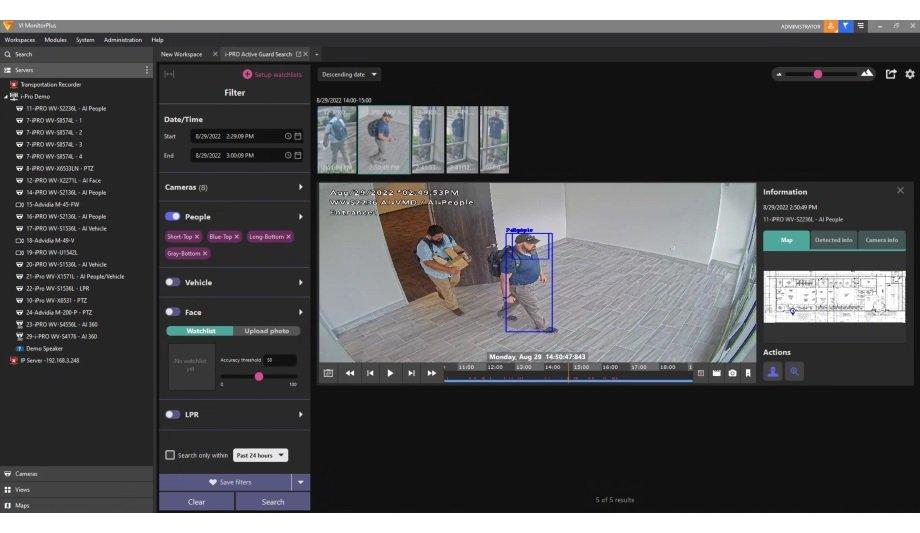
Task: Remove the Short-Top filter tag
Action: [197, 237]
